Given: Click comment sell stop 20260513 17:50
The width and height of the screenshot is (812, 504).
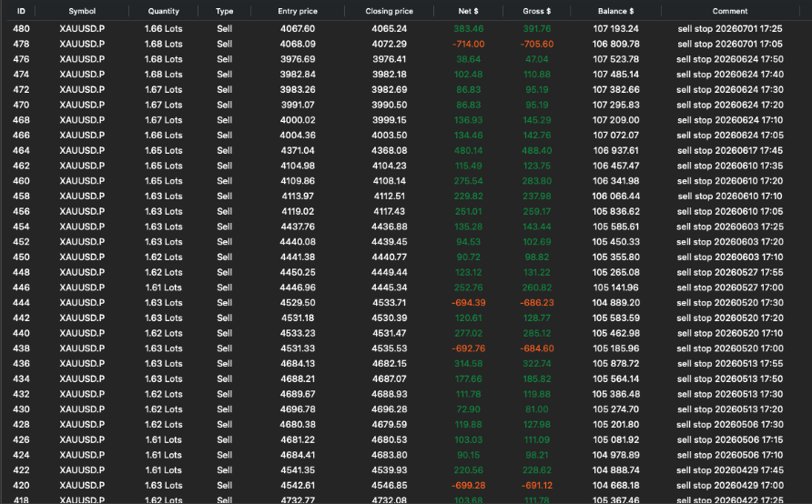Looking at the screenshot, I should pos(730,378).
